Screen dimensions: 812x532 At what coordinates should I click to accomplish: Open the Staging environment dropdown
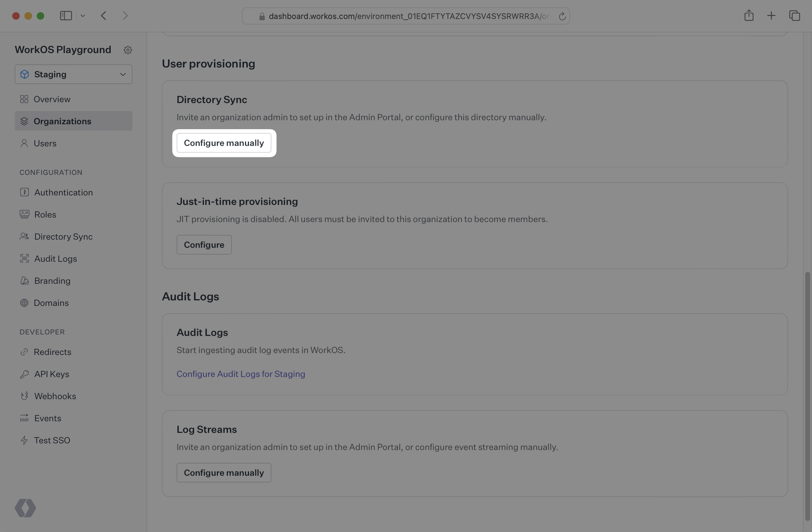[73, 74]
